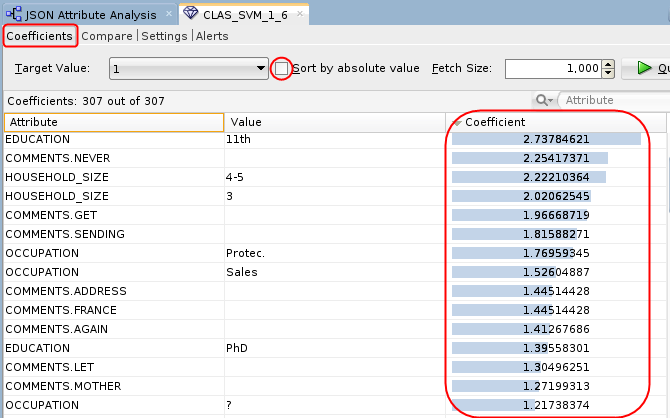Click the 11th value cell
This screenshot has height=418, width=670.
335,139
